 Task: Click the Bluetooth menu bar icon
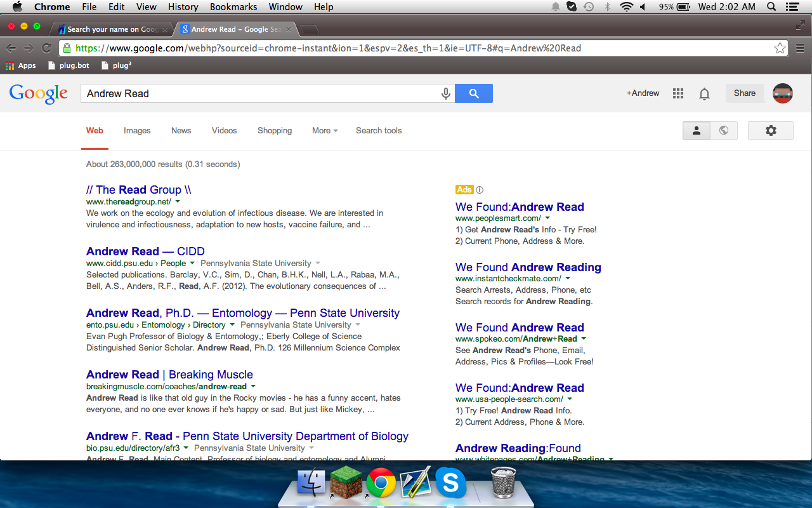point(607,7)
